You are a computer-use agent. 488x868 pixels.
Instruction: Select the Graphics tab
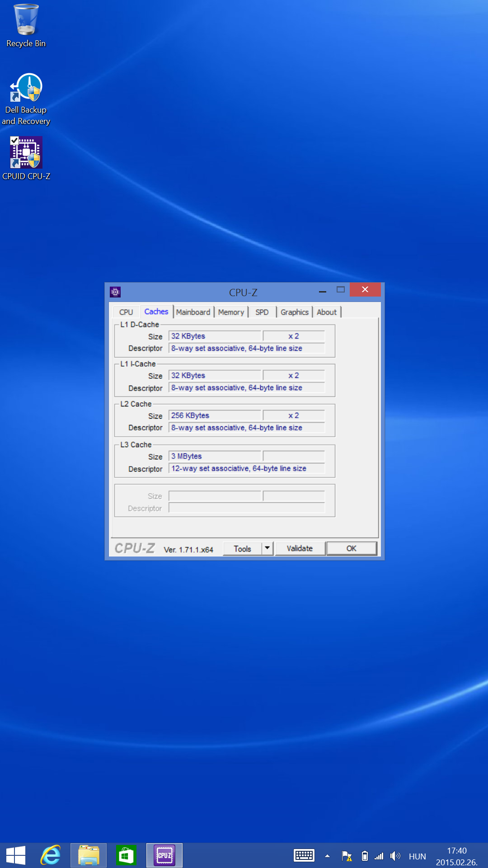pyautogui.click(x=294, y=312)
